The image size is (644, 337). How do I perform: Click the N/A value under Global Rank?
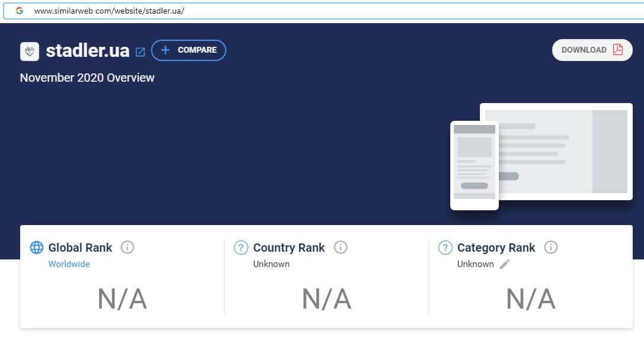click(123, 299)
